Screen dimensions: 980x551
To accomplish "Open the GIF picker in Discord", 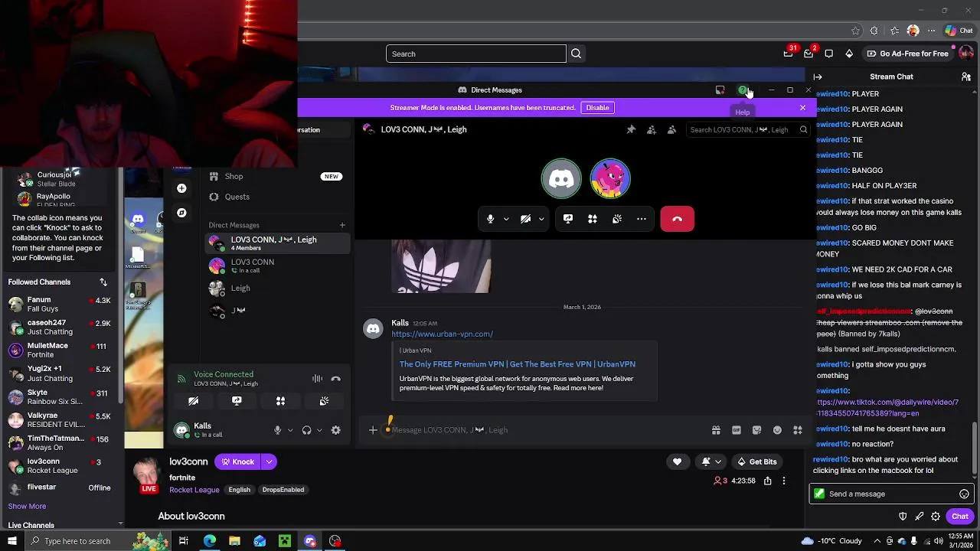I will (x=737, y=430).
